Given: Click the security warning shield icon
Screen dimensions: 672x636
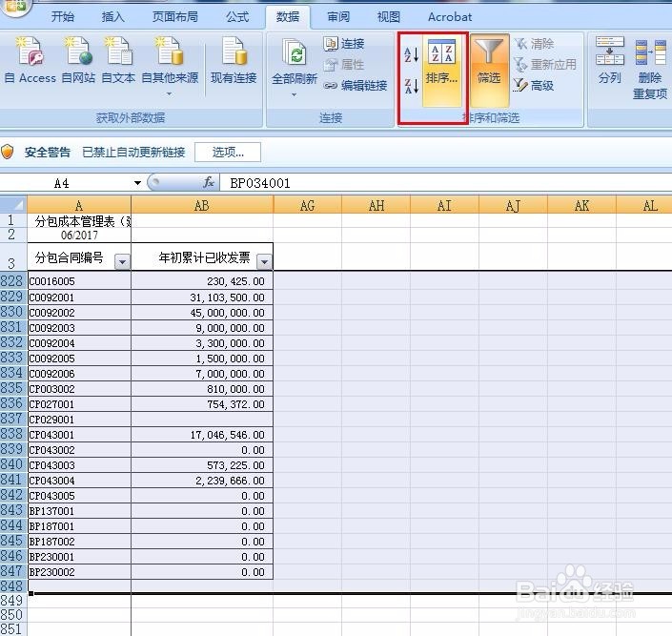Looking at the screenshot, I should click(x=8, y=152).
